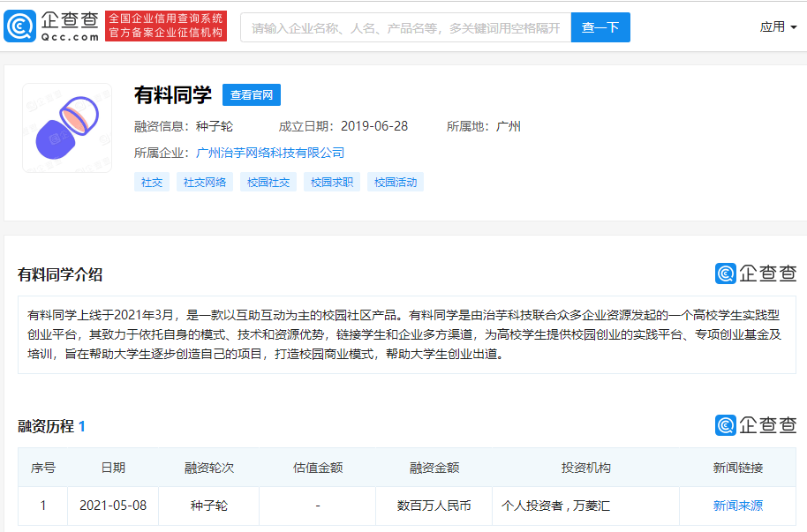
Task: Click the 有料同学 product logo thumbnail
Action: (67, 128)
